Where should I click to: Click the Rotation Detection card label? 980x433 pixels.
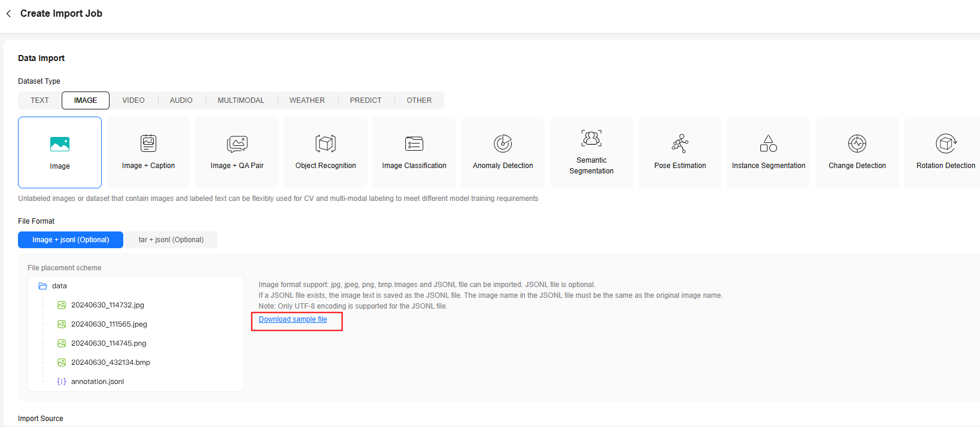pyautogui.click(x=946, y=166)
